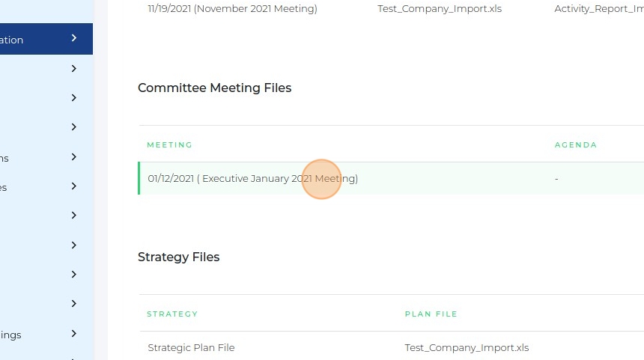Sort by the MEETING column header
644x360 pixels.
(x=169, y=145)
